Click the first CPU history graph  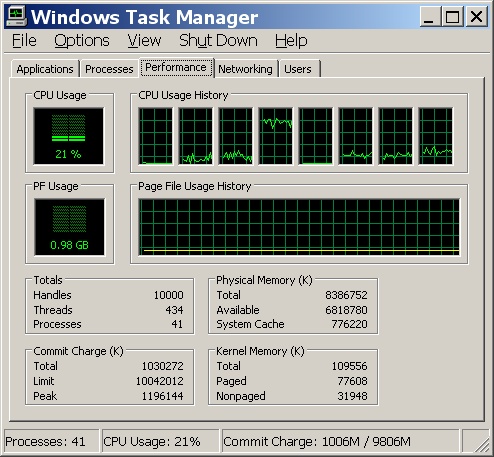(x=156, y=136)
